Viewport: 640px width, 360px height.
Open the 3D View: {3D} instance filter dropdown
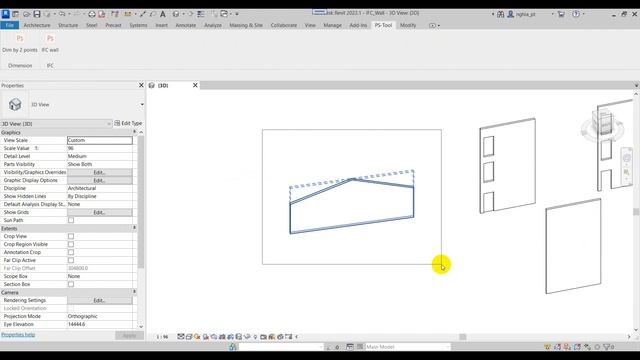pos(56,123)
